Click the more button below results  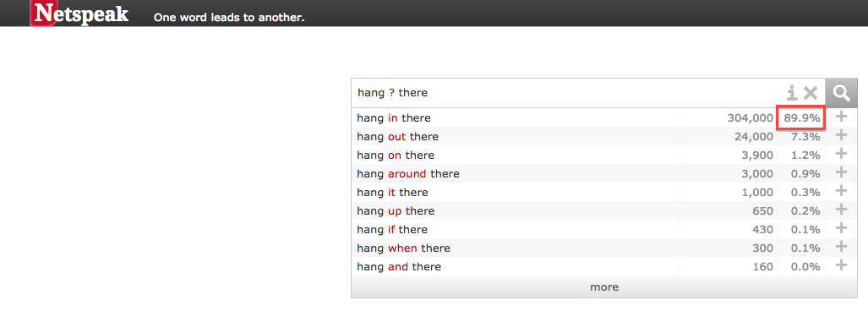[604, 287]
